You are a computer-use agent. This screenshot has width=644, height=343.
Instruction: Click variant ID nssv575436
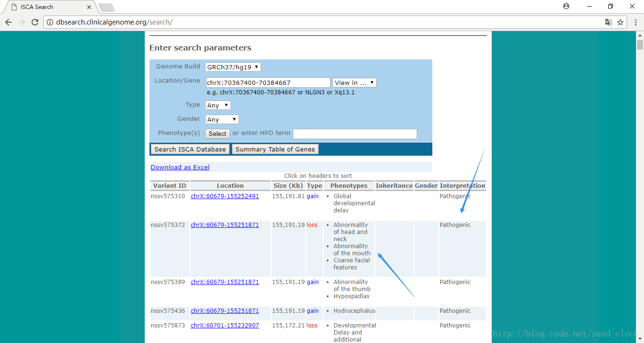click(168, 311)
